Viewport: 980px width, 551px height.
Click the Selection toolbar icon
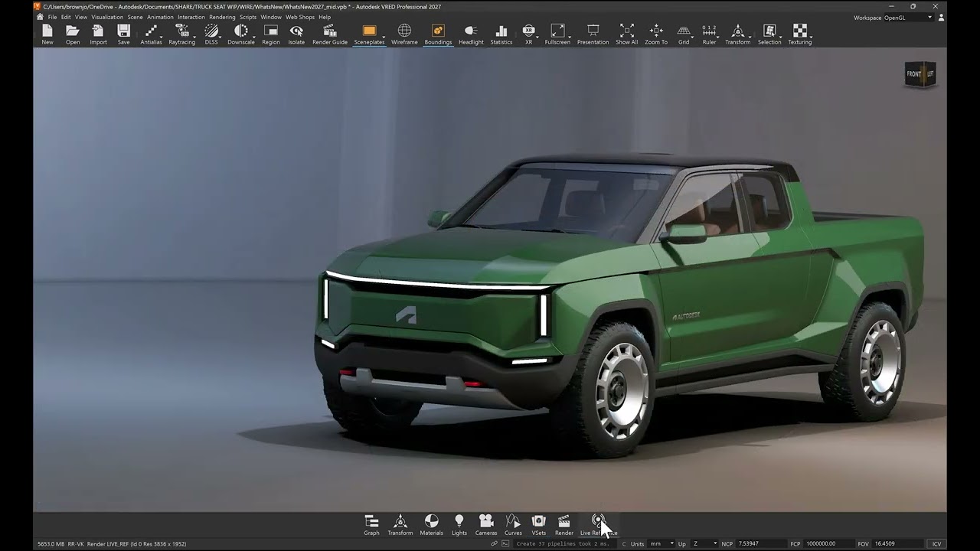click(x=769, y=34)
